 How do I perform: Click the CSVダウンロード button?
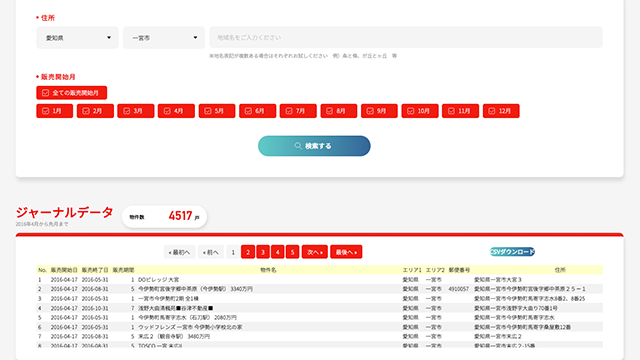(x=512, y=252)
